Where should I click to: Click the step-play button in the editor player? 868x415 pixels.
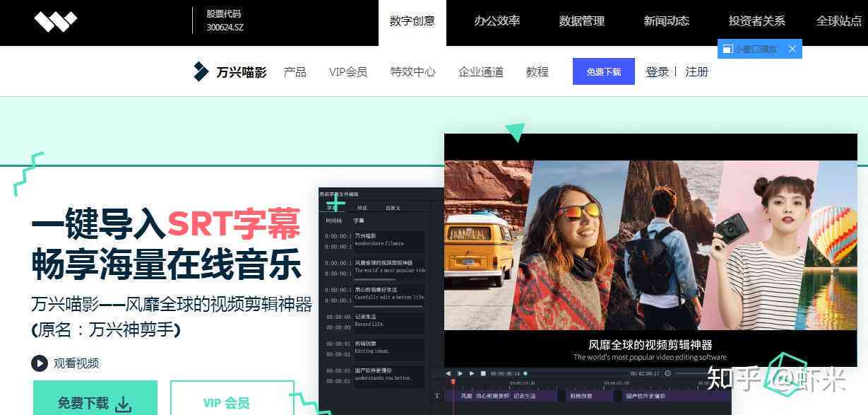460,373
